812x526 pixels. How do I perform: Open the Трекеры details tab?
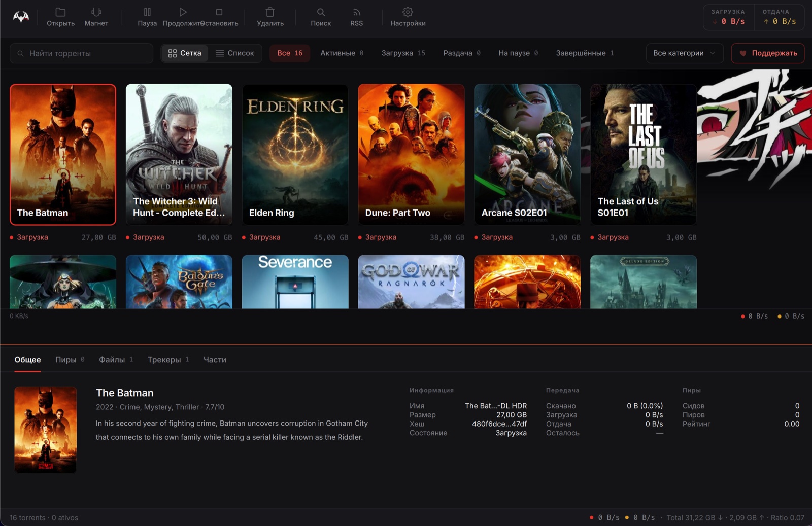(x=168, y=360)
